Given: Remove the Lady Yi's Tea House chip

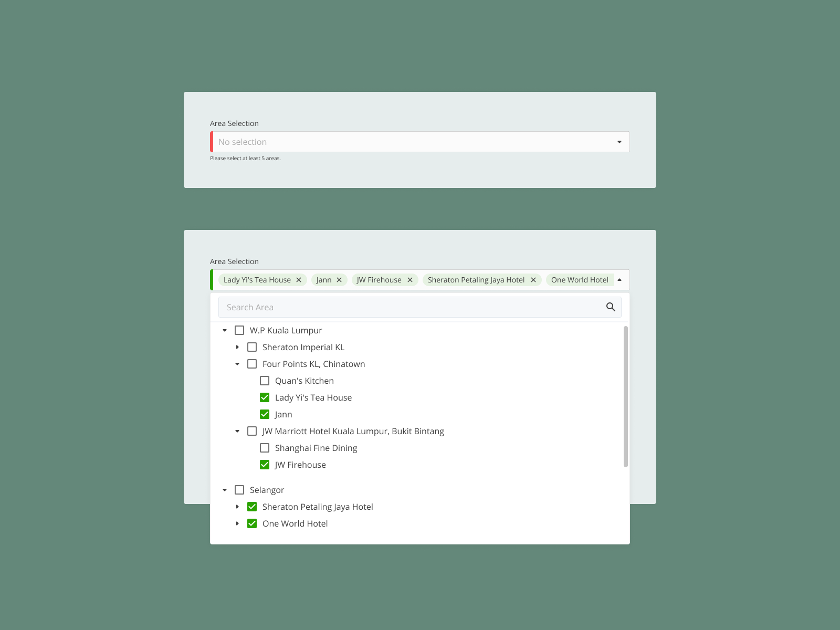Looking at the screenshot, I should click(299, 280).
